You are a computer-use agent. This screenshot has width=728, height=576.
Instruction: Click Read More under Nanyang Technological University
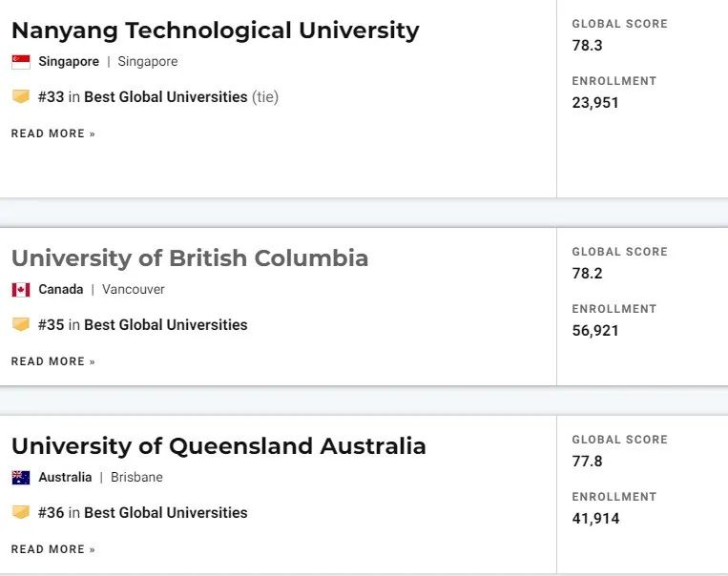point(53,134)
